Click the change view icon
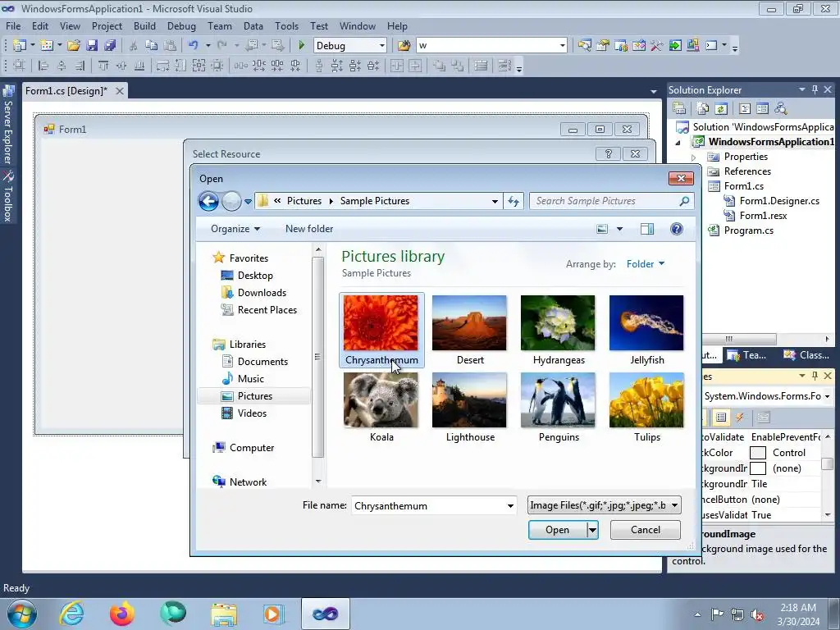The width and height of the screenshot is (840, 630). pyautogui.click(x=602, y=230)
